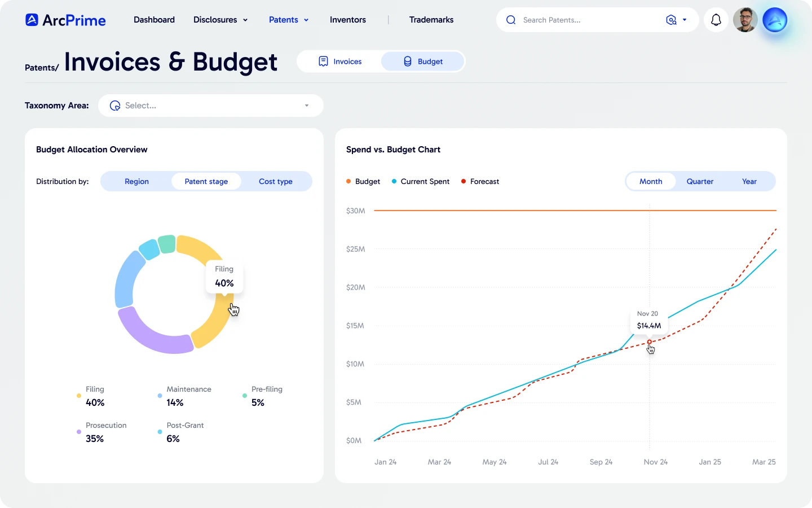
Task: Show the chart by Year
Action: click(749, 181)
